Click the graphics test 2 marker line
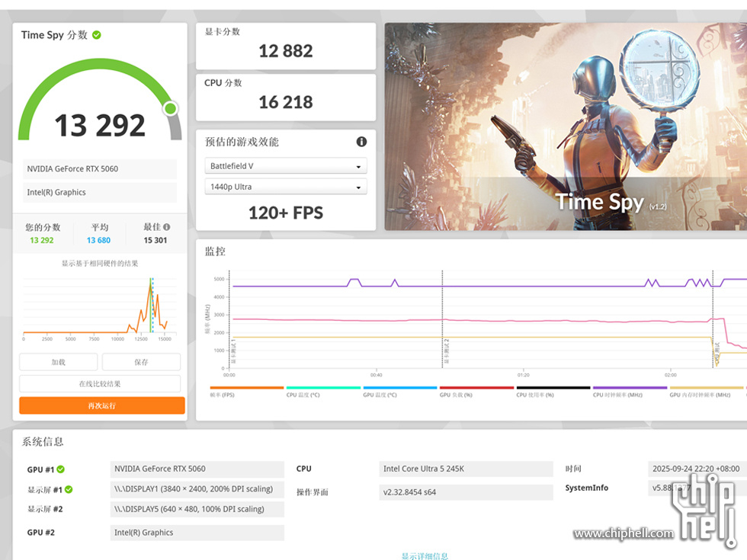747x560 pixels. point(443,319)
